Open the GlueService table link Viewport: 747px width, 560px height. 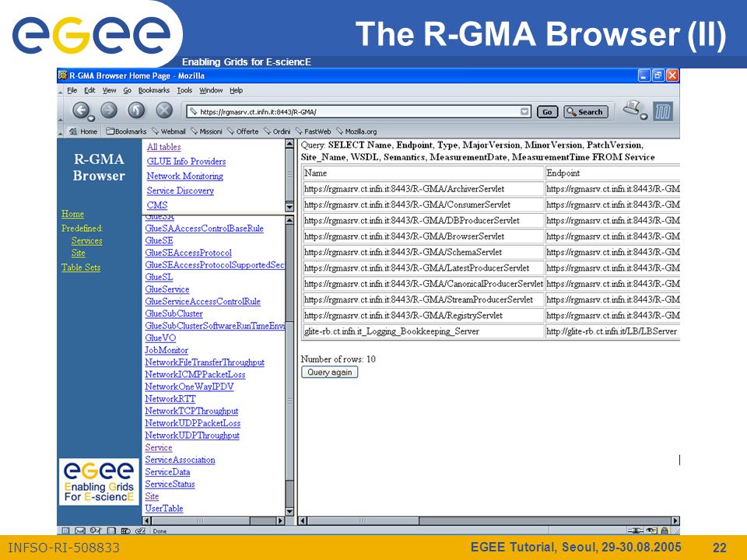click(167, 289)
